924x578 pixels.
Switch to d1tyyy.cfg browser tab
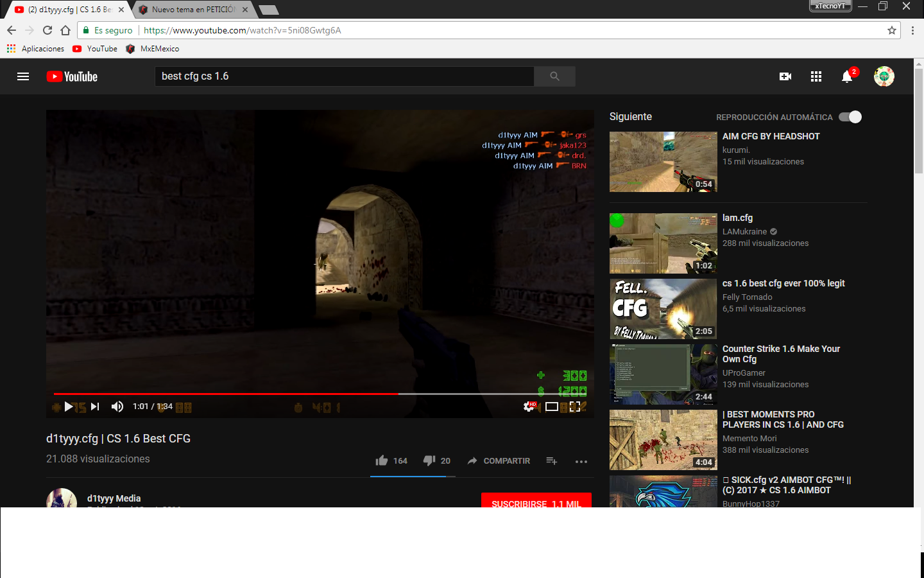tap(69, 10)
